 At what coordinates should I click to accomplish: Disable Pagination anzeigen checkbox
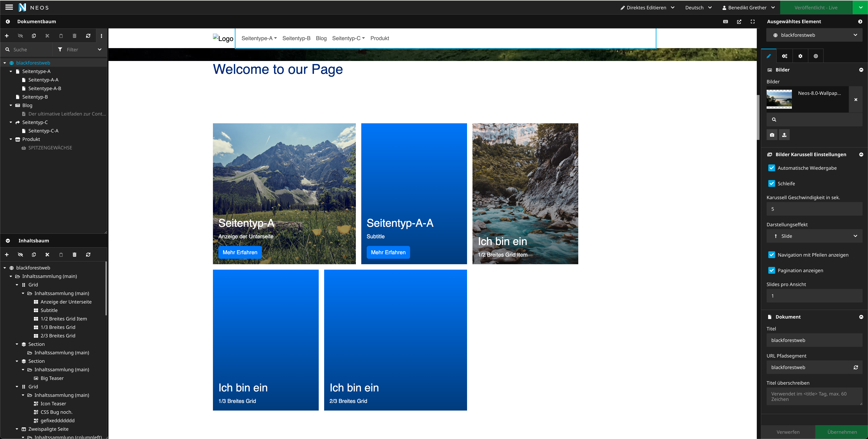[x=771, y=270]
